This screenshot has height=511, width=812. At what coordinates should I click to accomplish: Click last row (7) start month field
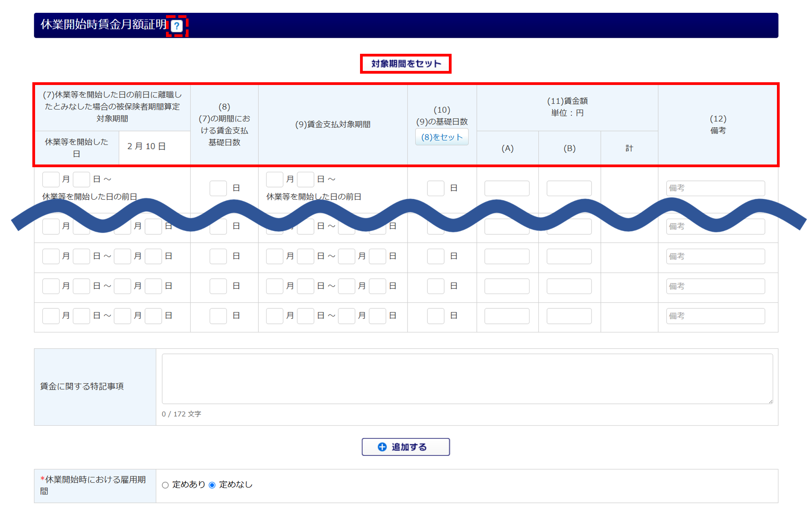click(51, 316)
